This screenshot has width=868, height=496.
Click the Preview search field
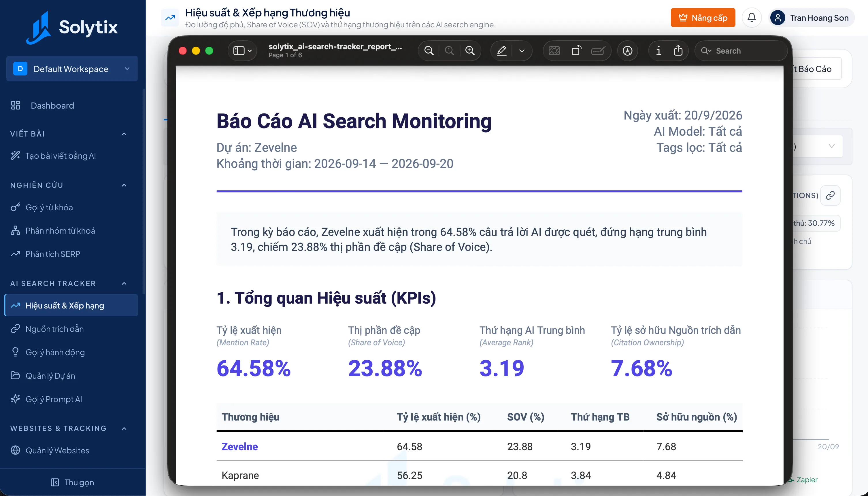tap(741, 51)
